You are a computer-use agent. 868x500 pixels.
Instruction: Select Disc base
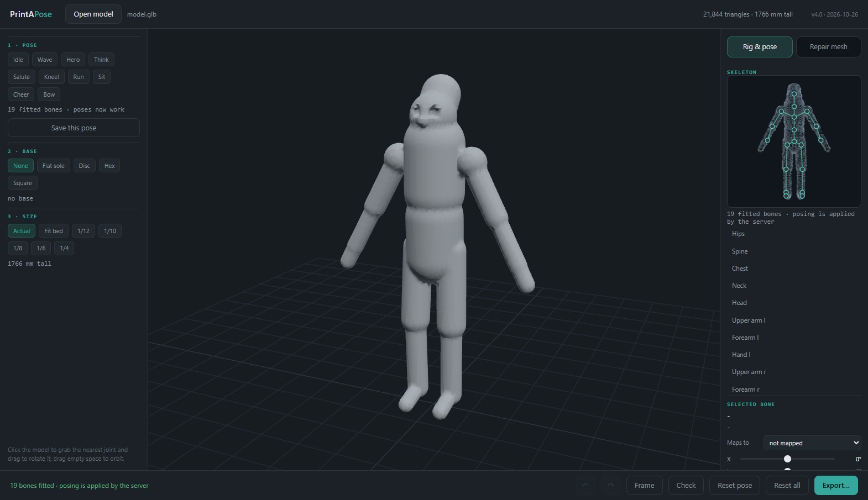tap(85, 166)
